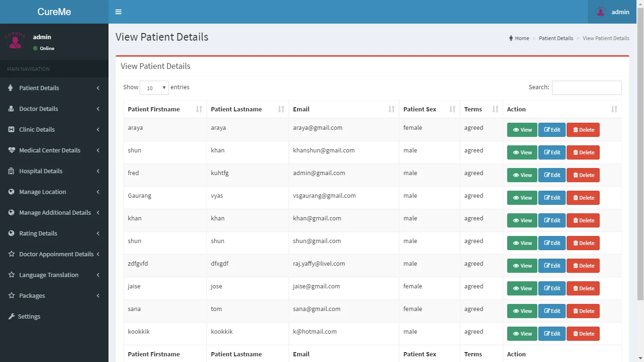The image size is (644, 362).
Task: Open the Show entries count dropdown
Action: [154, 88]
